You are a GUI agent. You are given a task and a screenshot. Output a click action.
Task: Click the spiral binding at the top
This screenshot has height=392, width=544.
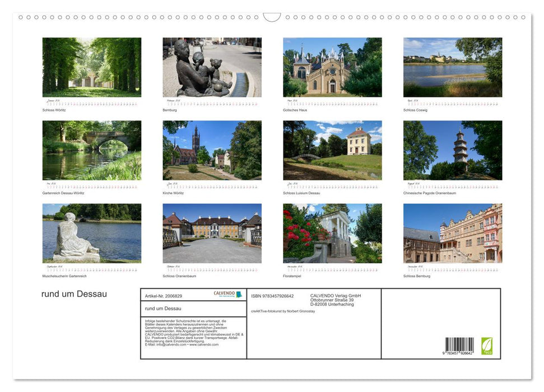point(272,17)
